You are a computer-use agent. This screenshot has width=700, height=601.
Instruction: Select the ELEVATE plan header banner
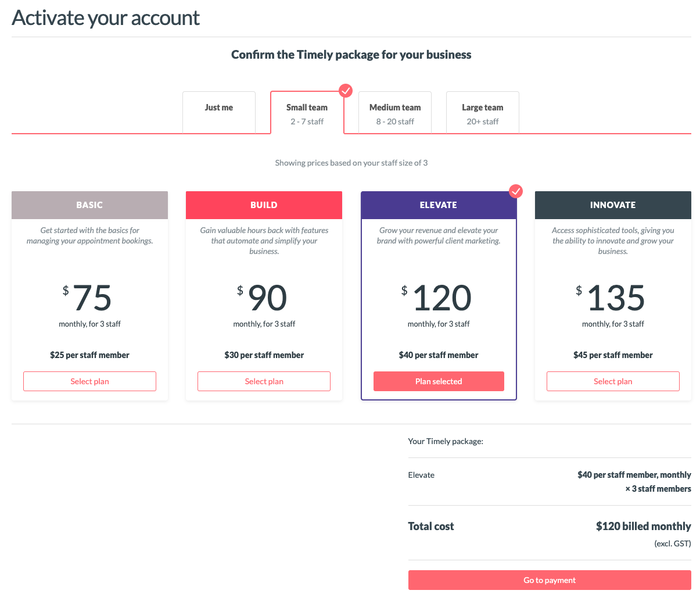click(x=439, y=205)
